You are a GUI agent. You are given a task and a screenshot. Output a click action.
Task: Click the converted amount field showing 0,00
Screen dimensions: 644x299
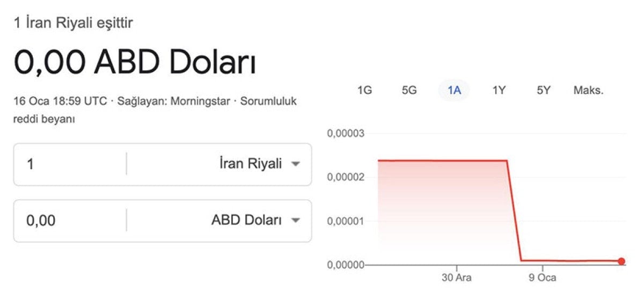(70, 221)
